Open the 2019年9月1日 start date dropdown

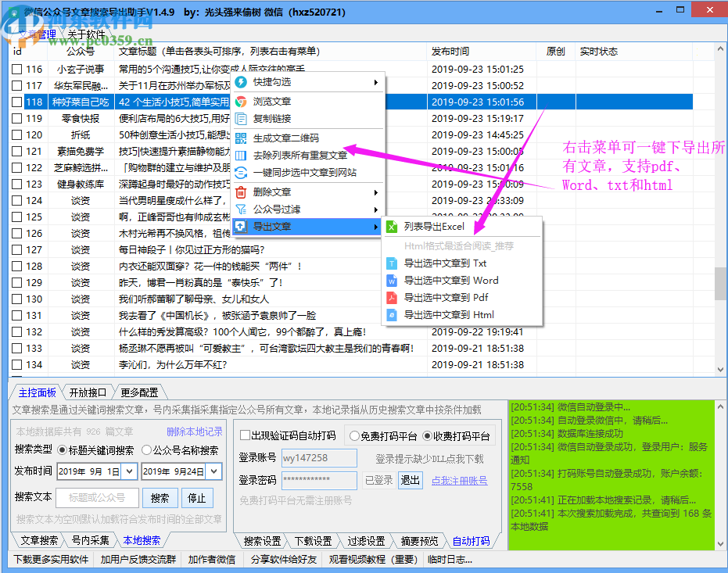pyautogui.click(x=127, y=471)
